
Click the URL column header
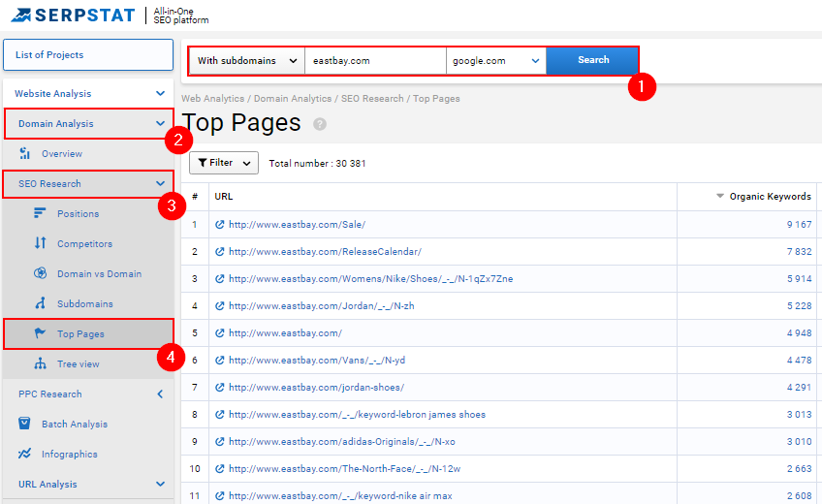pyautogui.click(x=223, y=197)
